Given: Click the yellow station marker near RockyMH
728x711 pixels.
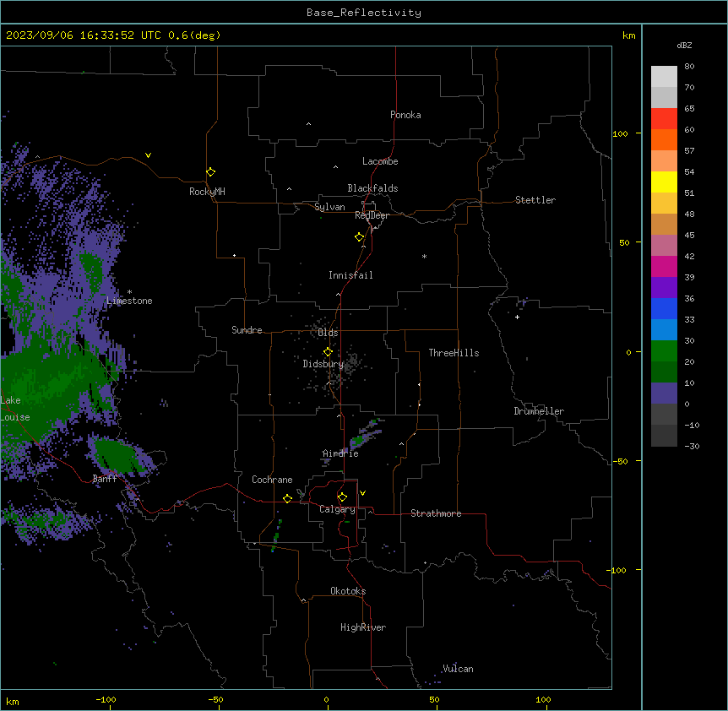Looking at the screenshot, I should point(211,172).
